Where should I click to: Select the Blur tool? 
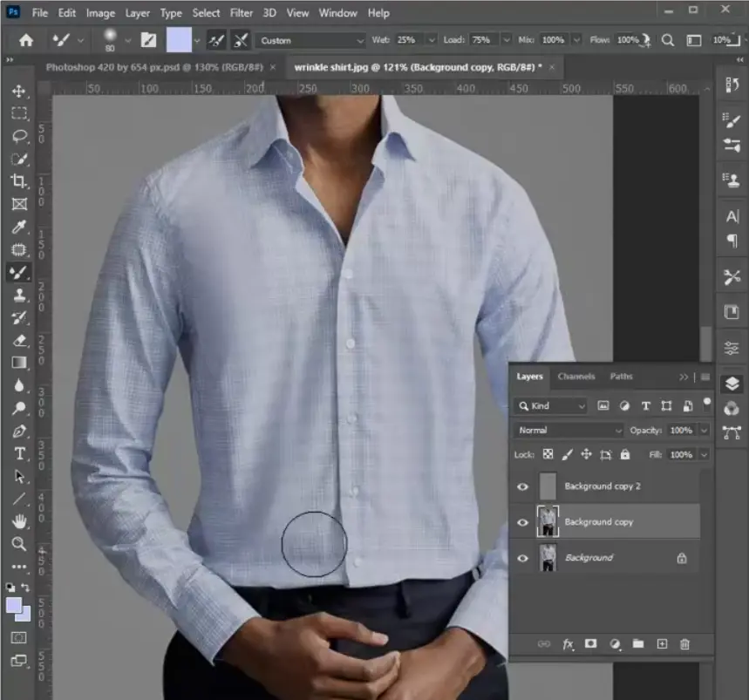pyautogui.click(x=19, y=386)
